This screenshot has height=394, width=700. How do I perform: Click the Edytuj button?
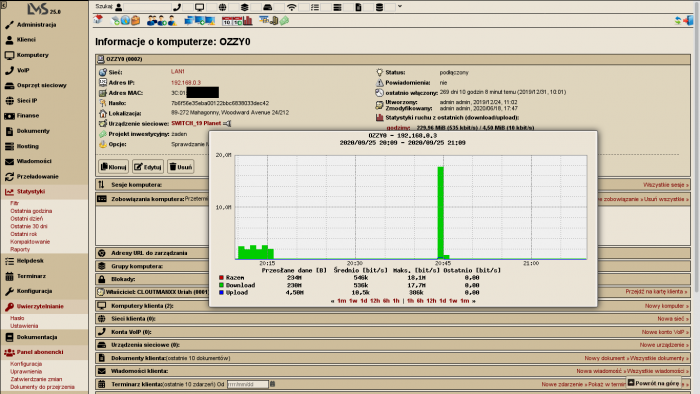148,167
